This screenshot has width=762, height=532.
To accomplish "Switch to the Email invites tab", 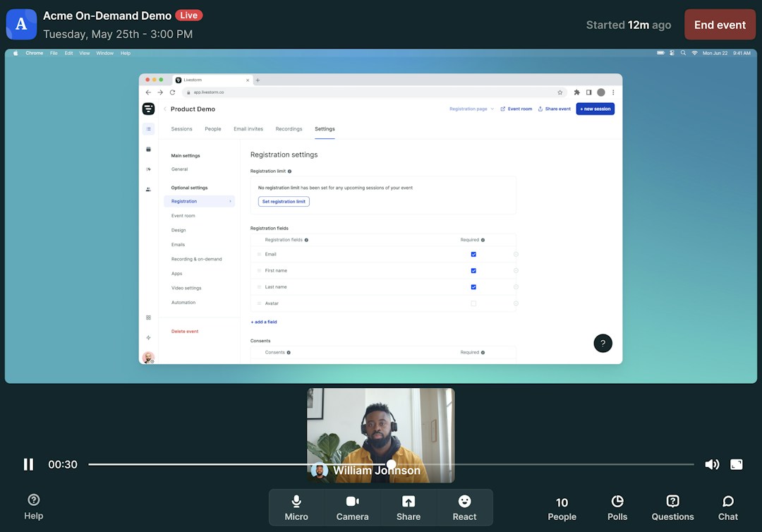I will [x=248, y=128].
